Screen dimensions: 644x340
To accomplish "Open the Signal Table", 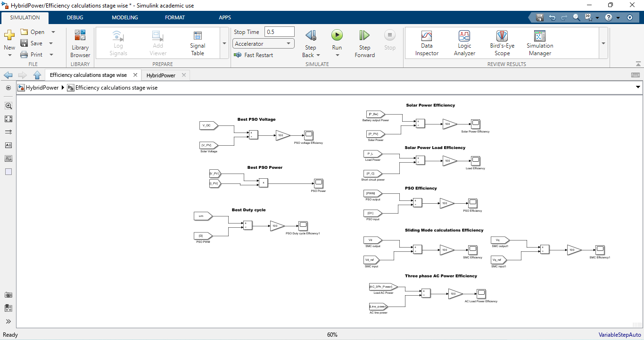I will [198, 43].
